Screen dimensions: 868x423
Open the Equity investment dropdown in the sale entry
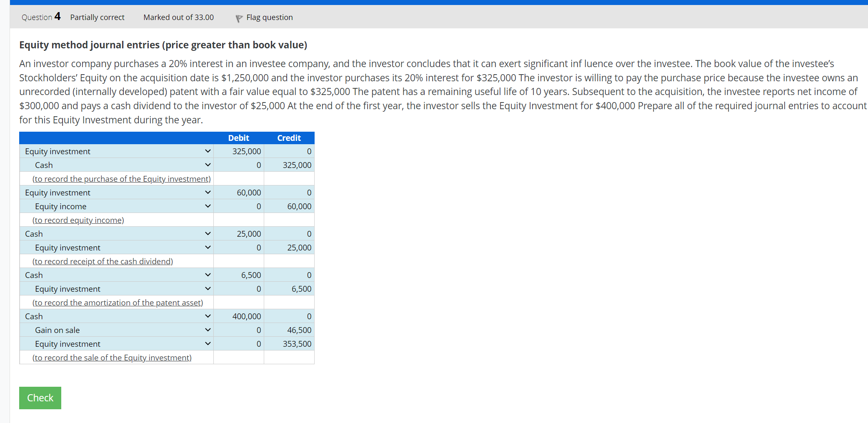(208, 343)
